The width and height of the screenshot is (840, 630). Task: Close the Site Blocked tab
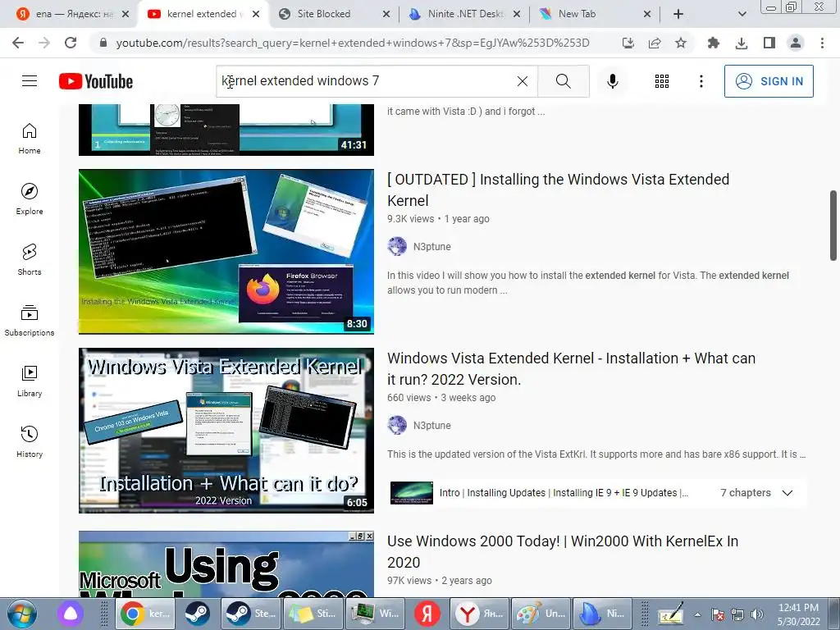386,14
